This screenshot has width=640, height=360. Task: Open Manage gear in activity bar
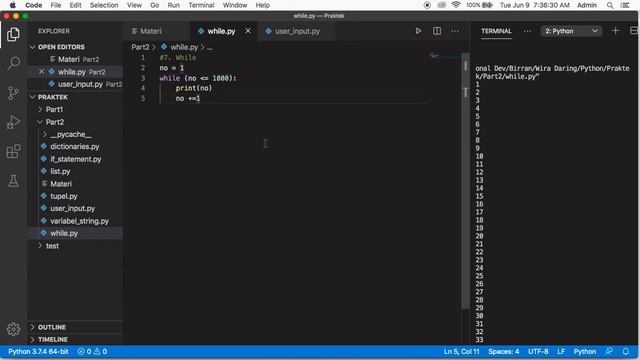(x=13, y=329)
